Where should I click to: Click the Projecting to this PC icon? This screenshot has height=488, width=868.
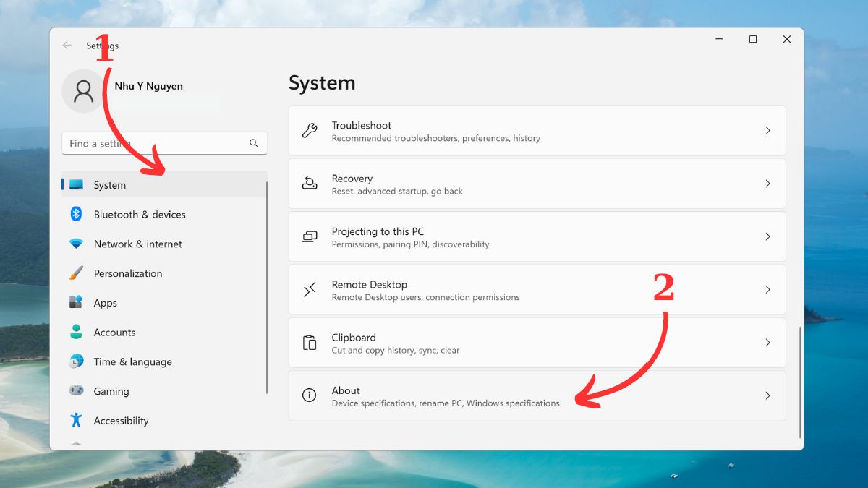click(310, 236)
